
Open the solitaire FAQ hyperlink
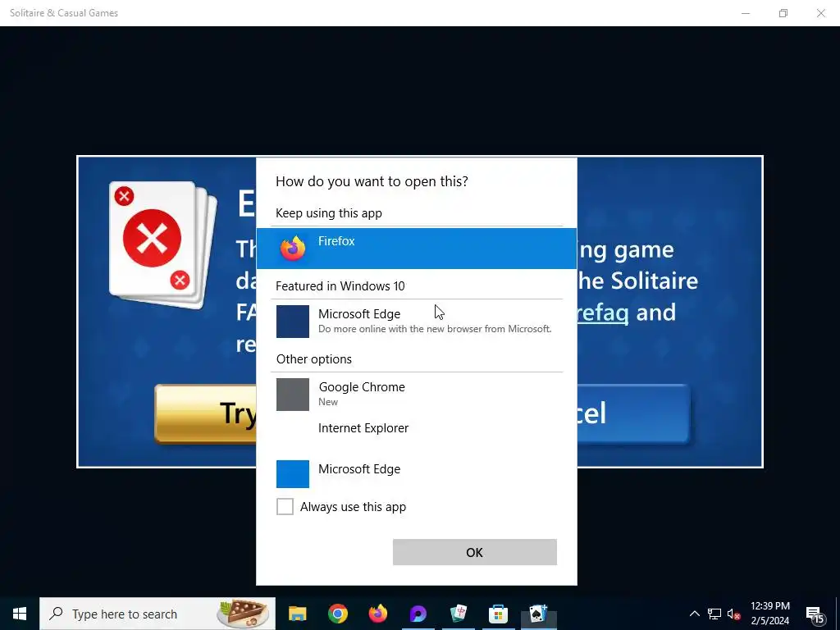pos(603,313)
